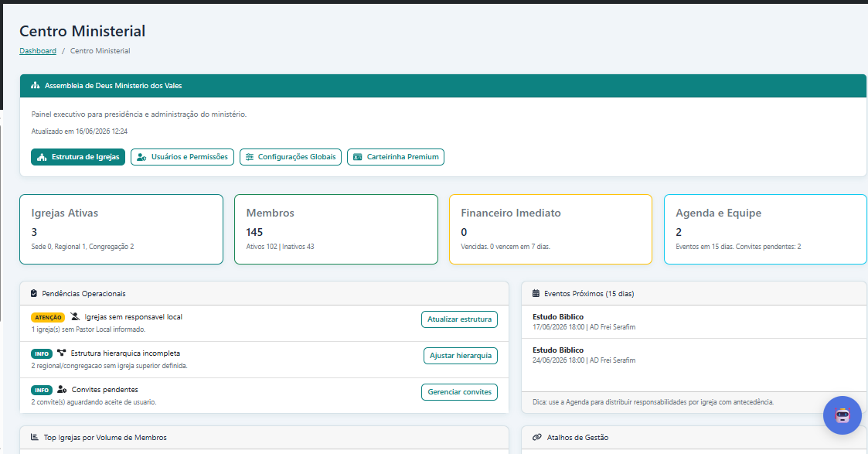This screenshot has height=454, width=868.
Task: Click the user icon beside Convites pendentes
Action: (x=62, y=389)
